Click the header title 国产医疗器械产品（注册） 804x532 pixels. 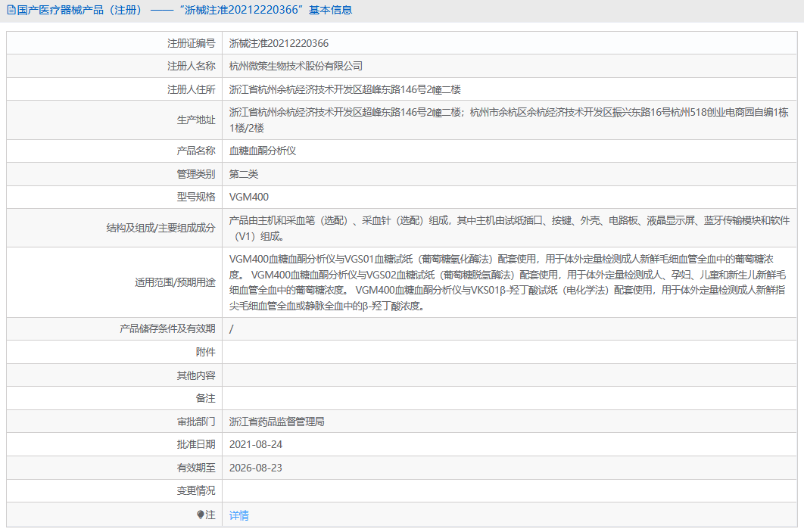(x=79, y=11)
